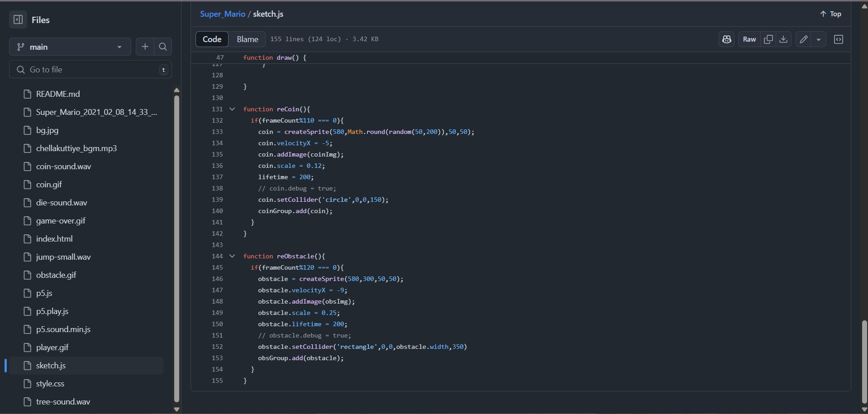Collapse the file tree sidebar

coord(18,19)
